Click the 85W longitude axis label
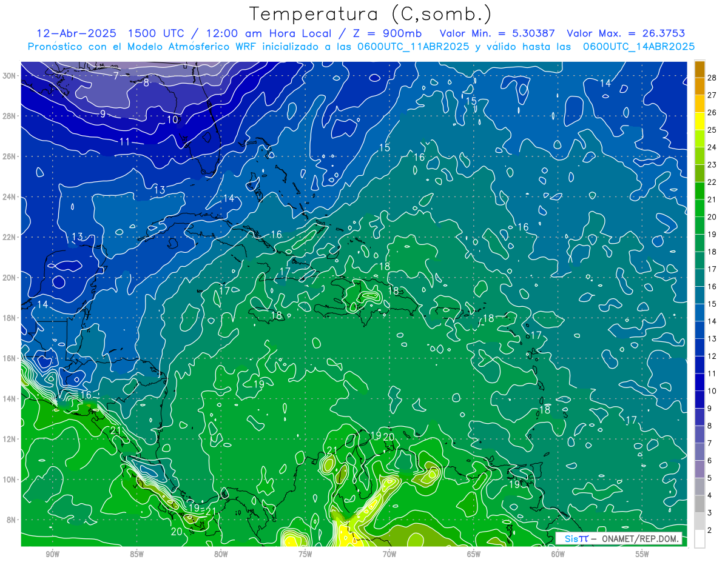Image resolution: width=728 pixels, height=562 pixels. (136, 554)
